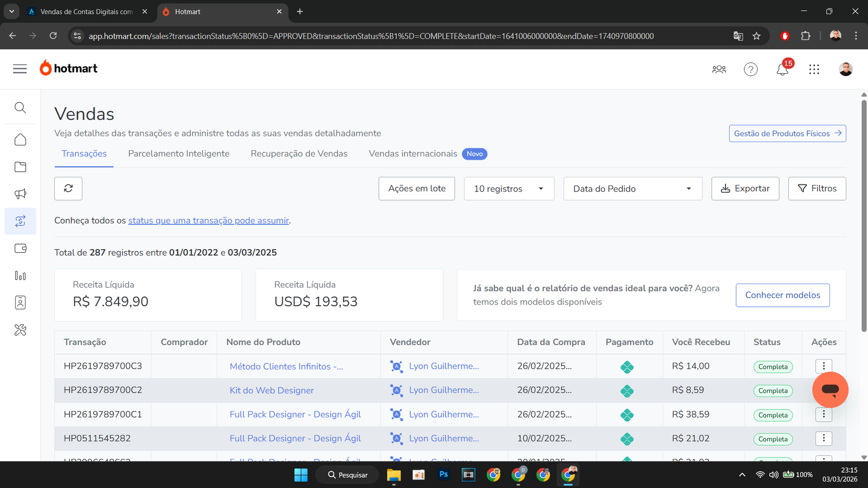
Task: Expand the 10 registros dropdown
Action: click(x=509, y=189)
